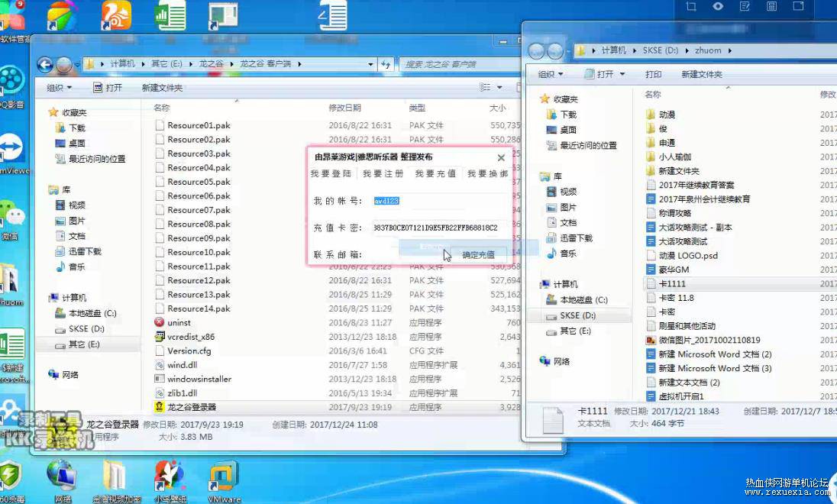Click 视频 library in right window sidebar
This screenshot has width=837, height=504.
click(568, 192)
